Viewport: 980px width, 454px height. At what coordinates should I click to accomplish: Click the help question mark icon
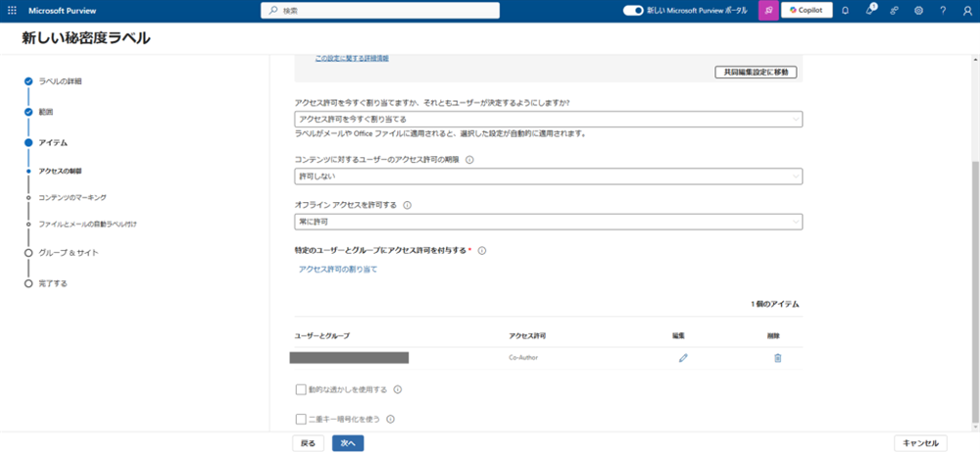click(943, 10)
